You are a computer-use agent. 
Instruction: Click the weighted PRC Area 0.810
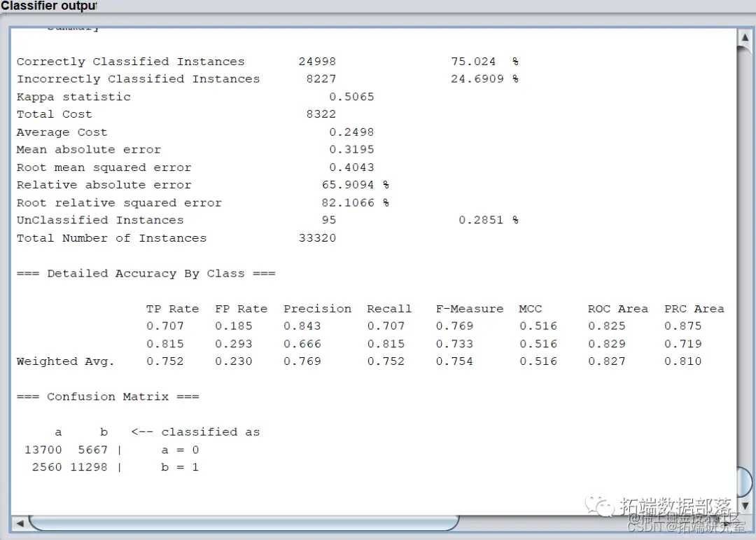click(x=682, y=361)
